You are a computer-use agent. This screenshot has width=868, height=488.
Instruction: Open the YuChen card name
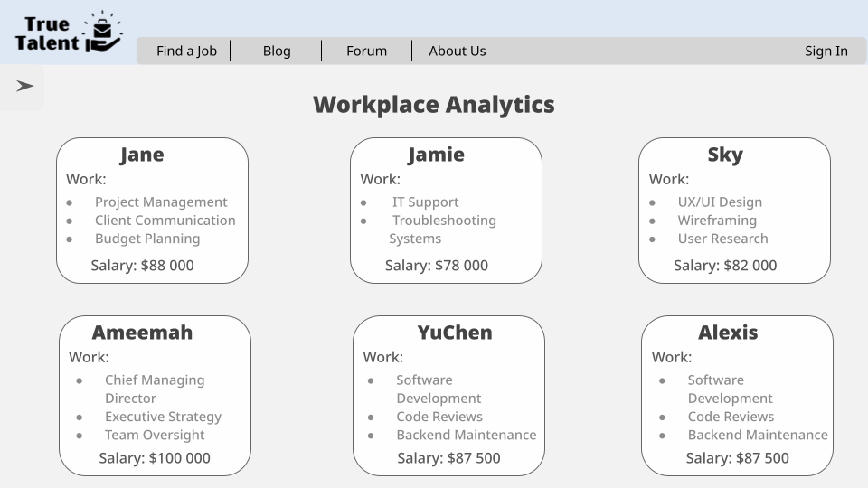click(x=455, y=333)
